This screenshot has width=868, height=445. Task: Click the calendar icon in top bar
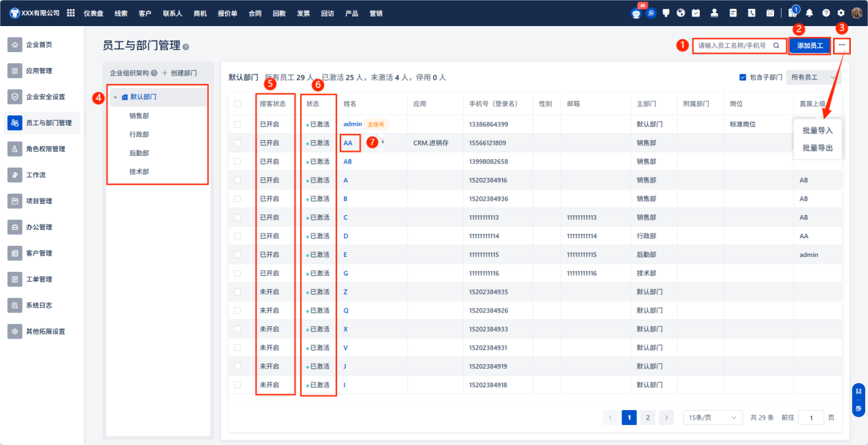(x=770, y=13)
